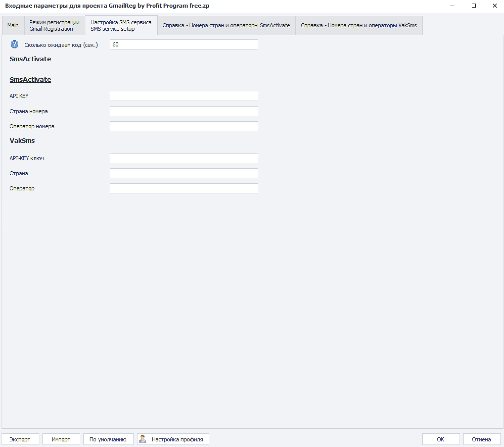Viewport: 504px width, 447px height.
Task: Confirm parameters with the OK button
Action: [441, 439]
